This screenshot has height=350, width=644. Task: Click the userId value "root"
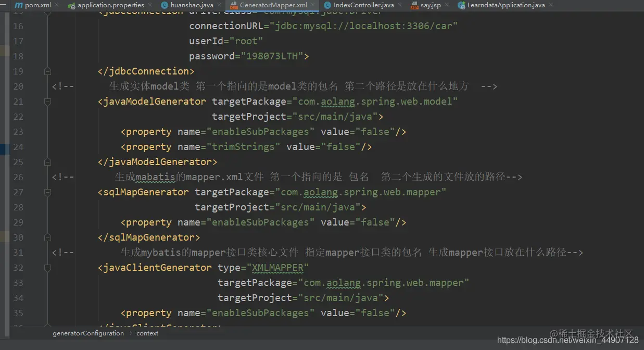pyautogui.click(x=246, y=41)
